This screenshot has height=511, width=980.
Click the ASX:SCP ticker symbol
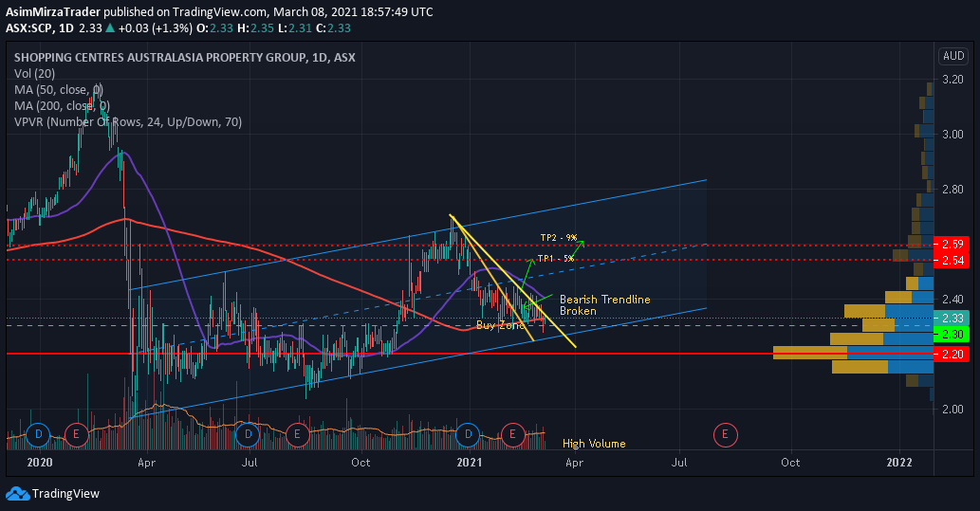[x=29, y=28]
